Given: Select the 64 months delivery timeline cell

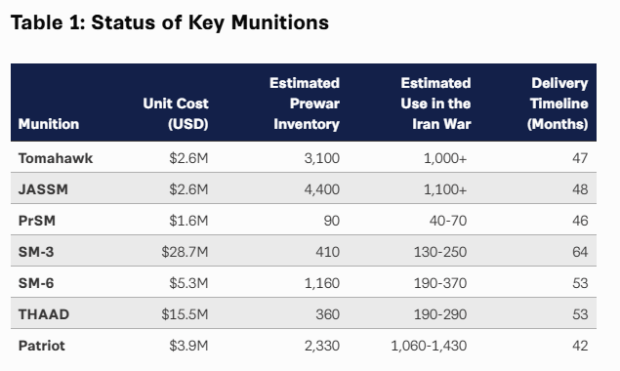Looking at the screenshot, I should [x=580, y=252].
